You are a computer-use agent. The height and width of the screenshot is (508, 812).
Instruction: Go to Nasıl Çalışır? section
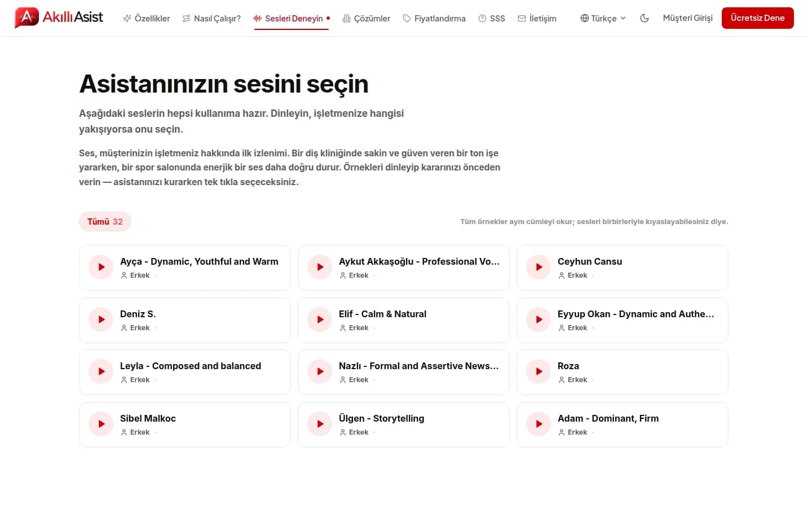coord(211,19)
